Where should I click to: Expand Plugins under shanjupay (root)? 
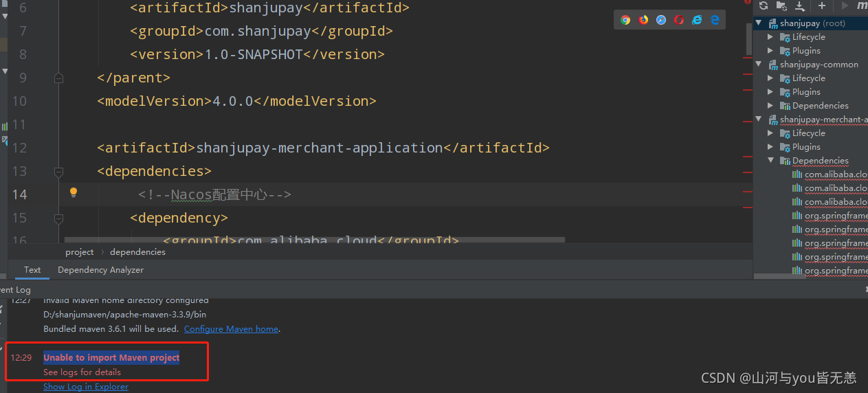770,51
